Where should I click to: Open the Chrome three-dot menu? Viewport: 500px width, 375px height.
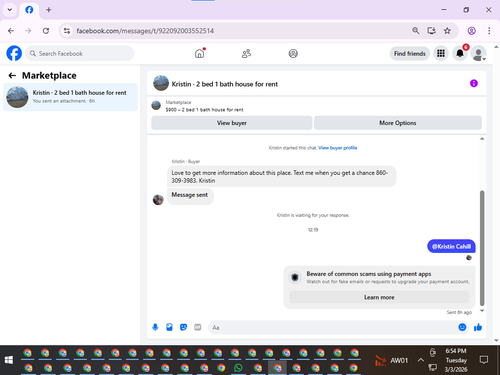tap(489, 31)
